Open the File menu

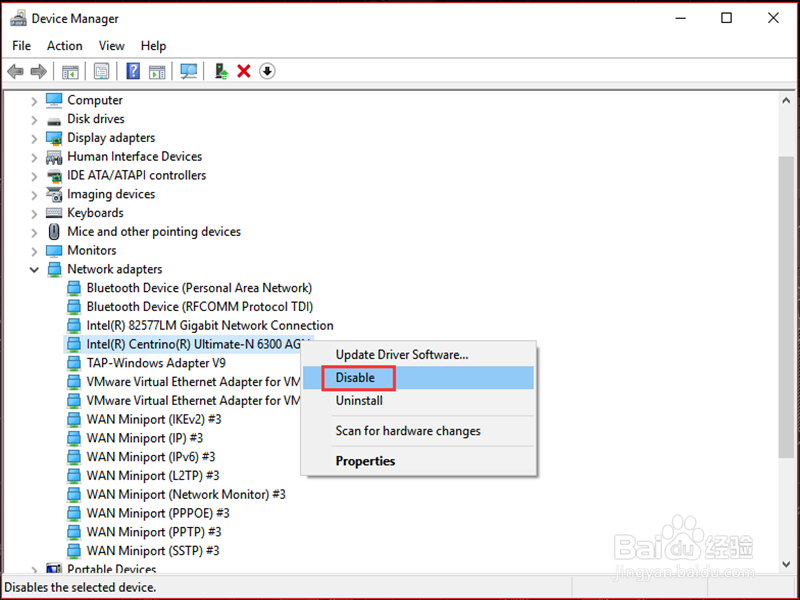[21, 46]
